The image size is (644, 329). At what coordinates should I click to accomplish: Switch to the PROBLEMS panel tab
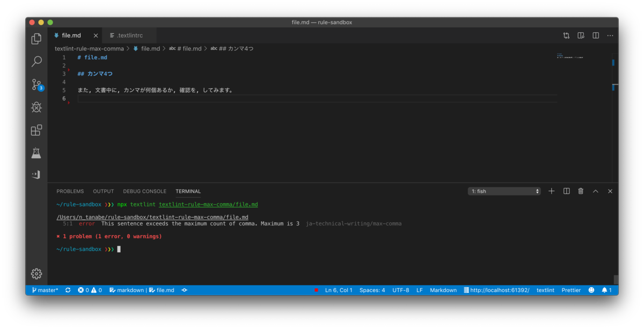click(x=70, y=191)
